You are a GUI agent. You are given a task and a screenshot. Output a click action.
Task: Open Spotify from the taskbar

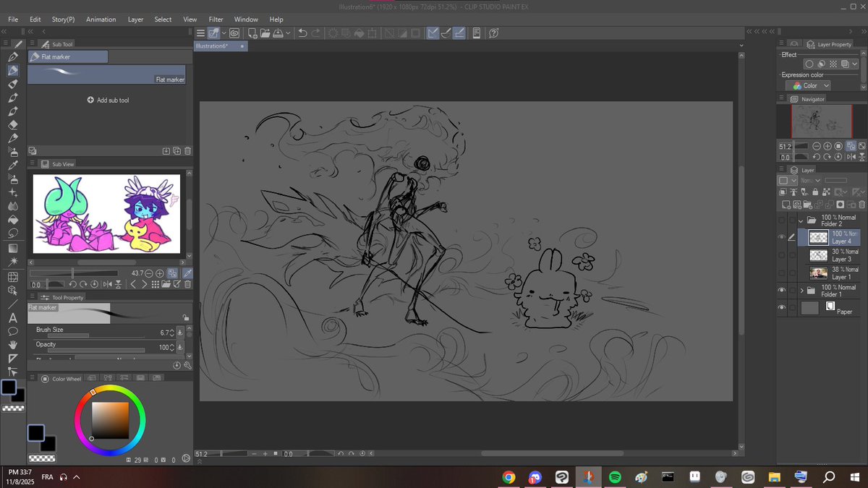point(615,477)
